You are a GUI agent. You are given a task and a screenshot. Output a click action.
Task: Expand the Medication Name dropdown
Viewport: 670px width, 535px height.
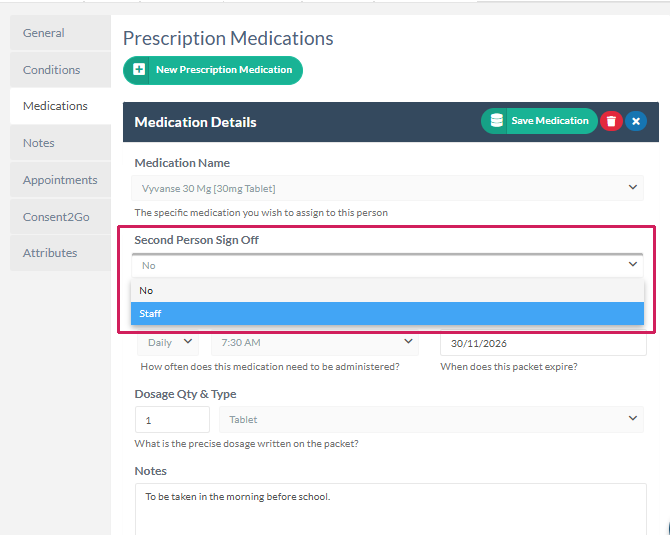387,187
